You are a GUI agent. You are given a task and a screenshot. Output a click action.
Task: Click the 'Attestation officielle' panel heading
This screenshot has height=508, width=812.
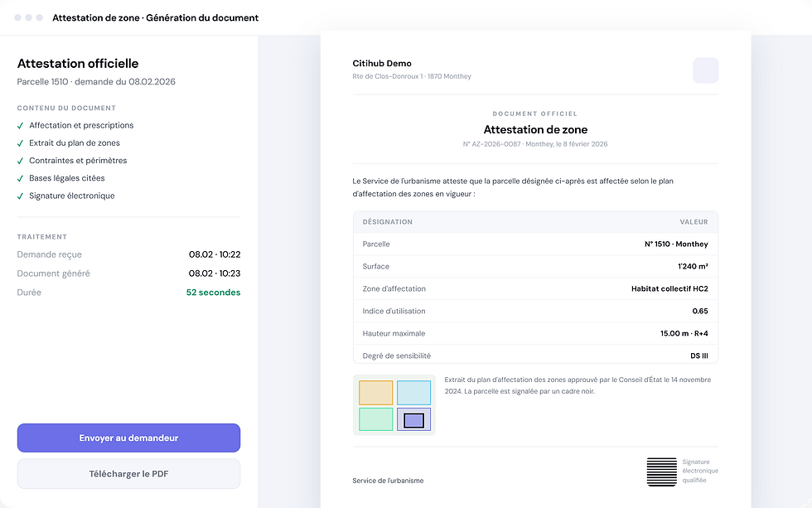coord(78,63)
